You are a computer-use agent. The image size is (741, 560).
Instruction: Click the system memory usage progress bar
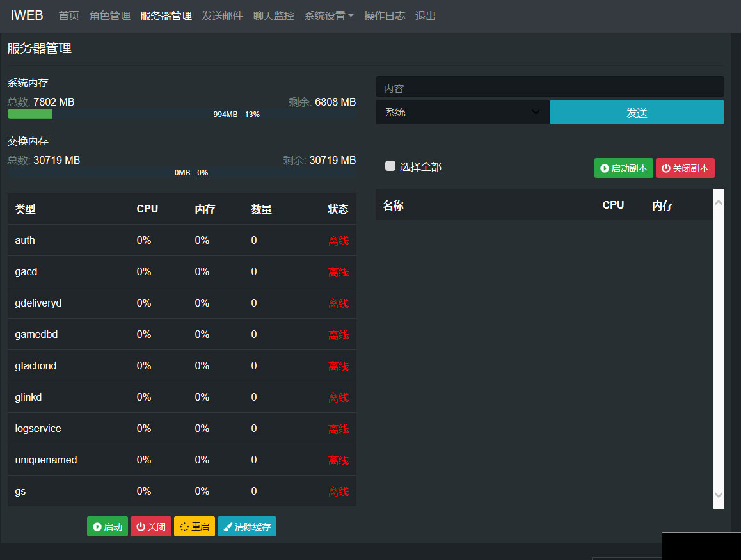[182, 115]
